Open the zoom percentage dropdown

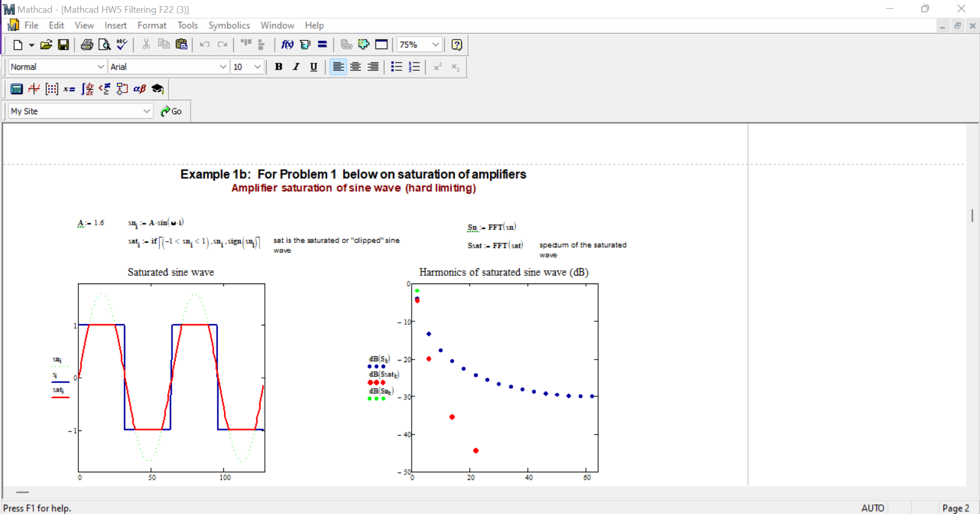tap(436, 45)
